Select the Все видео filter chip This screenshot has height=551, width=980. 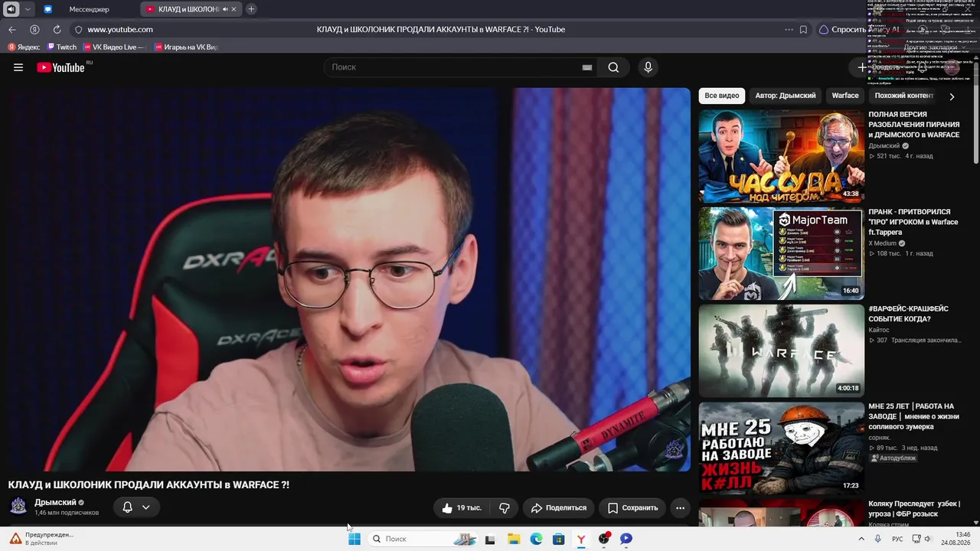click(x=722, y=96)
